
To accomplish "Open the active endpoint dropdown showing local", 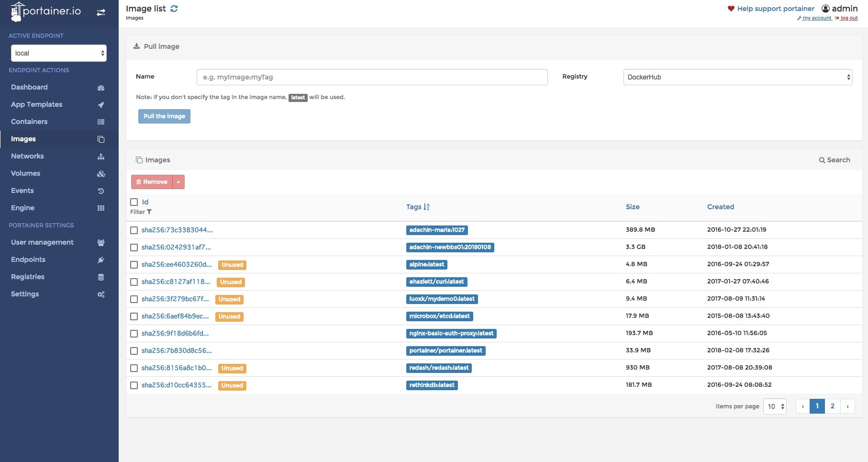I will pos(58,53).
